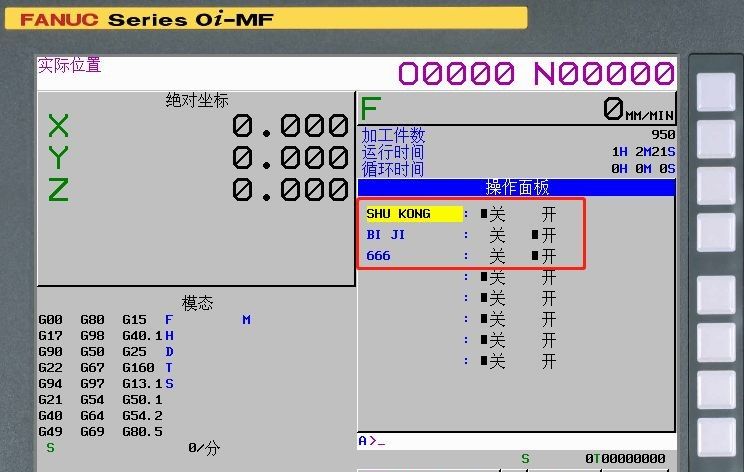744x472 pixels.
Task: Click modal code G50
Action: [x=92, y=352]
